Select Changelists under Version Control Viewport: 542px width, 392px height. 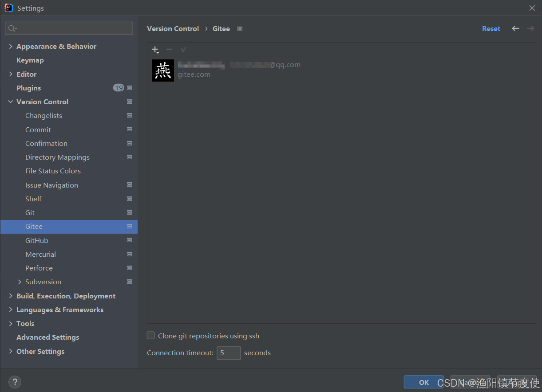44,115
